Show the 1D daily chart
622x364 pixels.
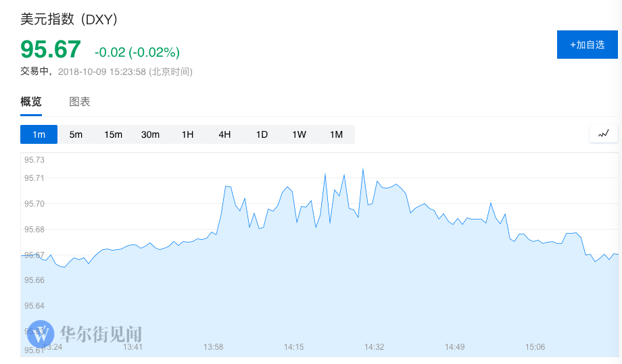[x=262, y=134]
